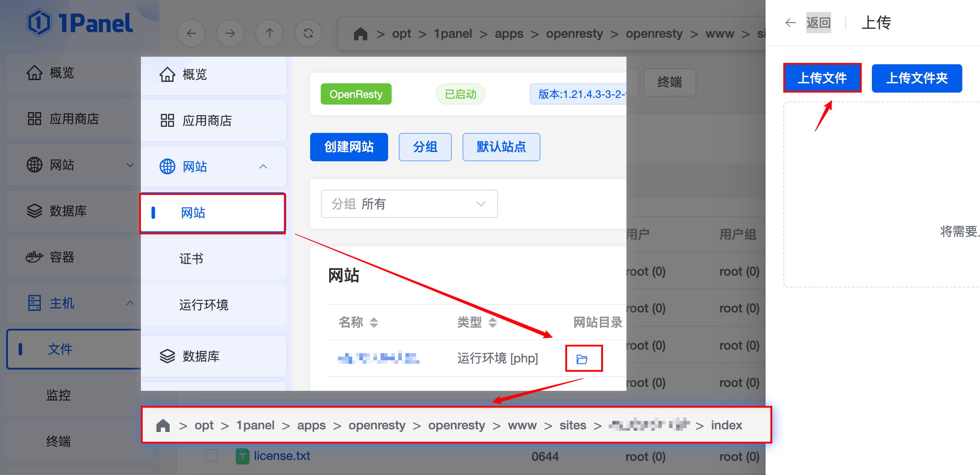Open 概览 in the dimmed left sidebar
980x475 pixels.
[74, 73]
